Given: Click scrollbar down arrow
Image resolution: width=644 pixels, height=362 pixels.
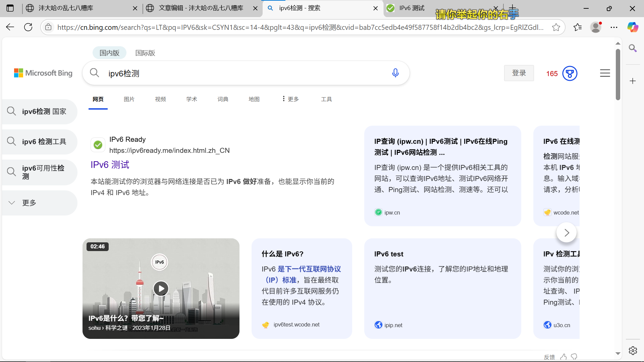Looking at the screenshot, I should point(618,353).
